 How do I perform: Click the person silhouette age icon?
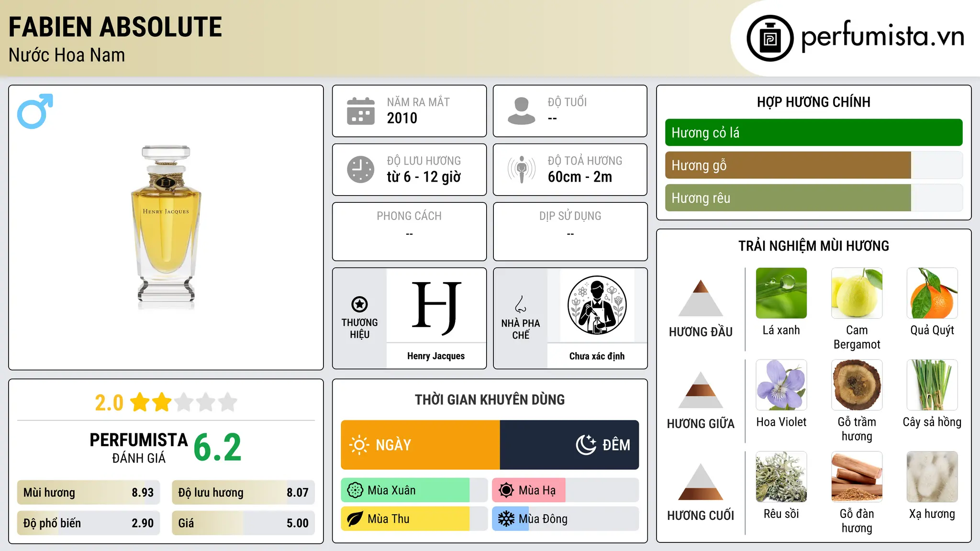click(522, 111)
